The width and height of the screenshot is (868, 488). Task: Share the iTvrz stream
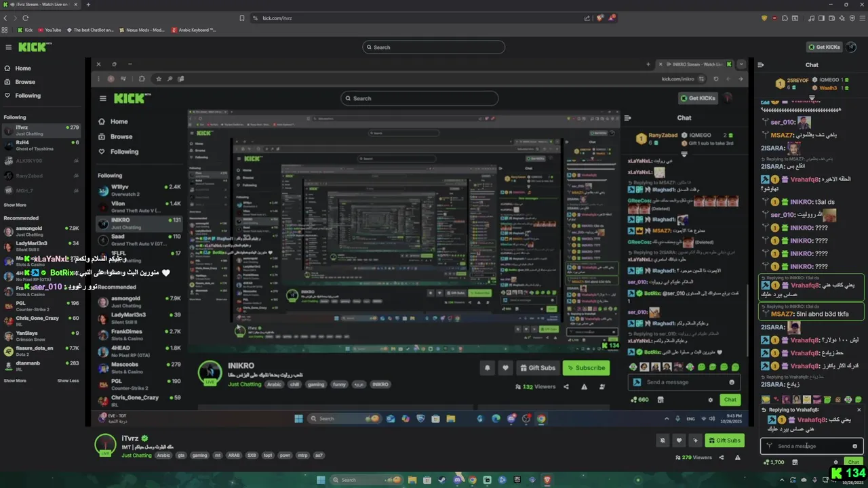721,457
